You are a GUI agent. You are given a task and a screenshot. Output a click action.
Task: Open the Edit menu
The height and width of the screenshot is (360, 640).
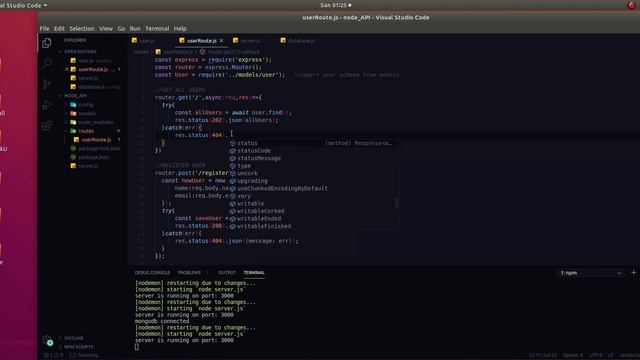tap(59, 29)
